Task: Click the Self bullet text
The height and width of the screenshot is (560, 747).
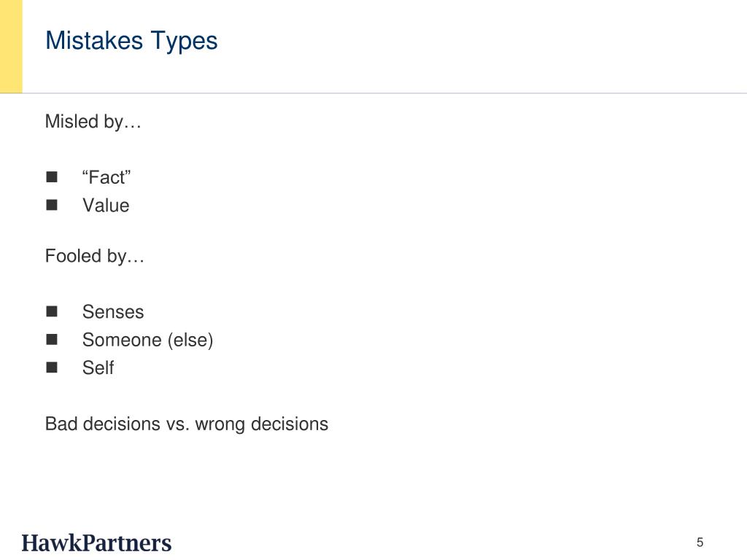Action: click(98, 367)
